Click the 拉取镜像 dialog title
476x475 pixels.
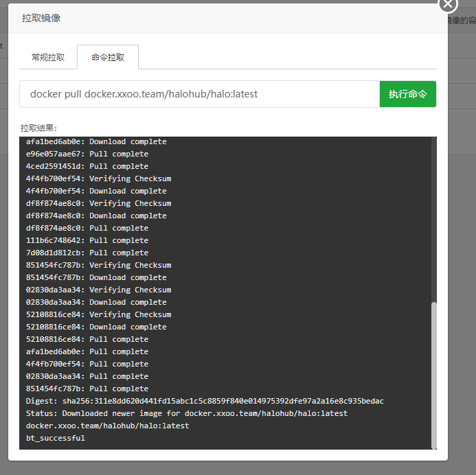coord(41,19)
